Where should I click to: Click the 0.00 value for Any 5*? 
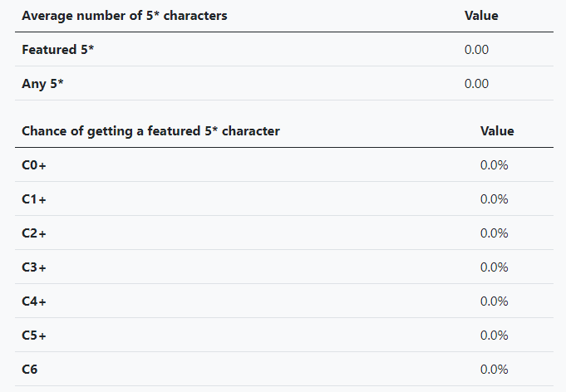coord(476,84)
